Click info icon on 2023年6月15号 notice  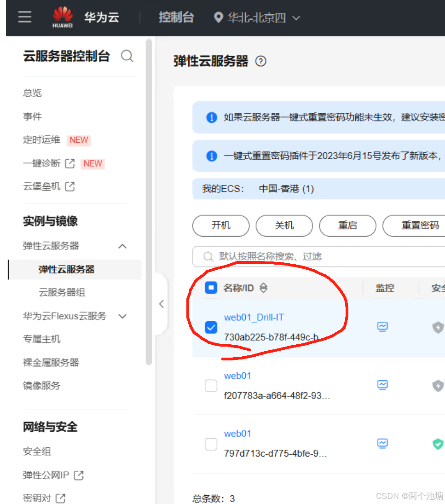(211, 156)
